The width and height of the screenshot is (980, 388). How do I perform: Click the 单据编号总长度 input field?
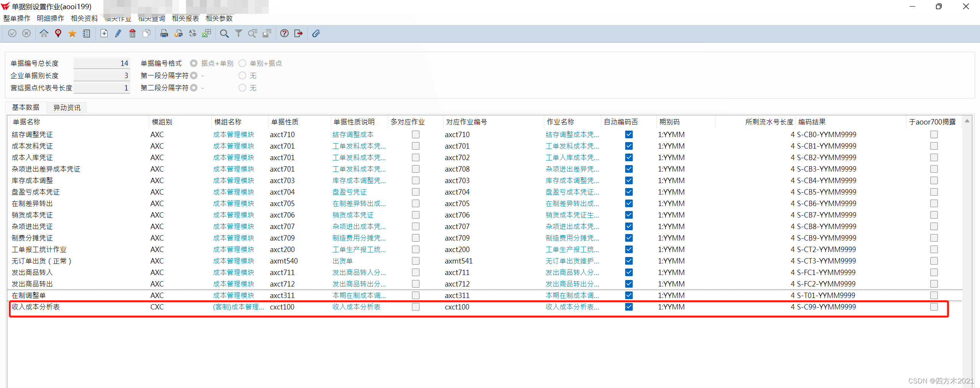pos(101,63)
